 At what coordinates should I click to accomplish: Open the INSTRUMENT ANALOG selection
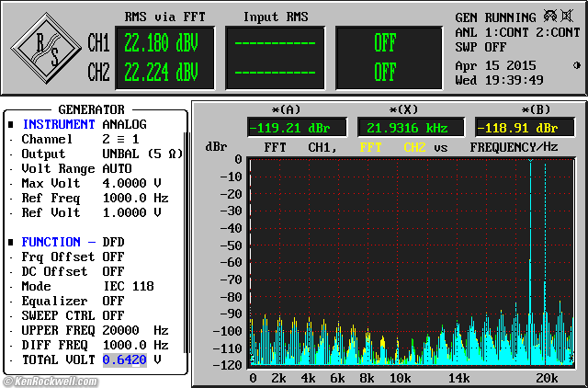(123, 124)
